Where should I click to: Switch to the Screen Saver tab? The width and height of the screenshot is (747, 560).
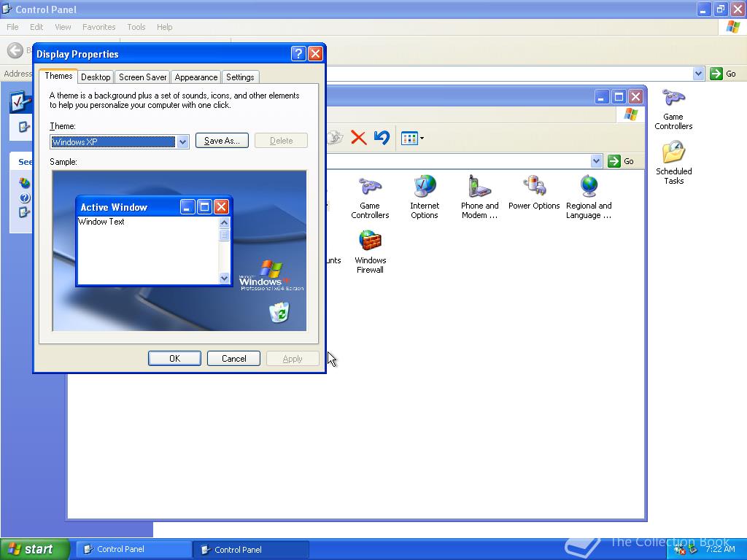(x=142, y=77)
